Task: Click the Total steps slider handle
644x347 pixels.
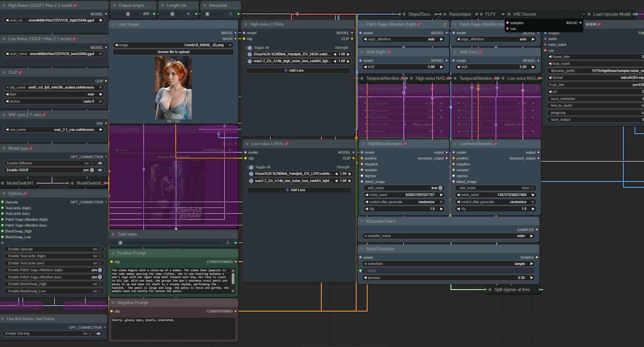Action: (x=121, y=243)
